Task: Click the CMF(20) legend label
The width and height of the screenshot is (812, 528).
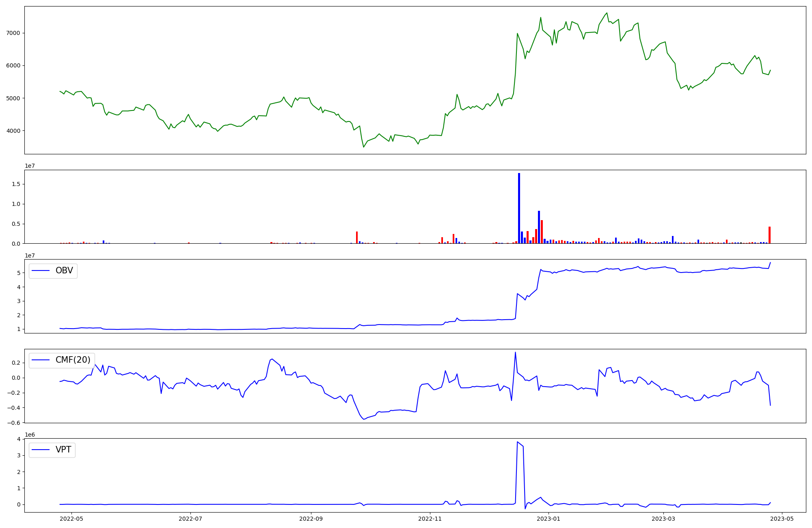Action: click(x=73, y=360)
